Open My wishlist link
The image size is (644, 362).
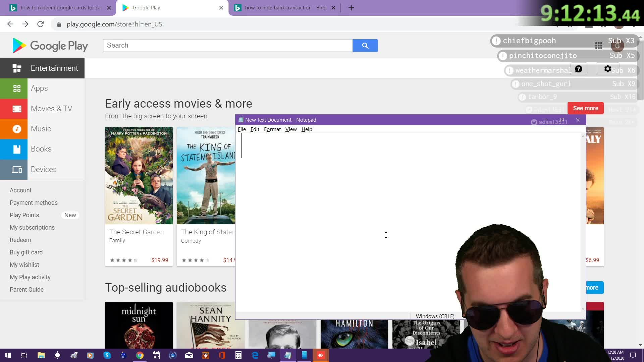point(24,265)
